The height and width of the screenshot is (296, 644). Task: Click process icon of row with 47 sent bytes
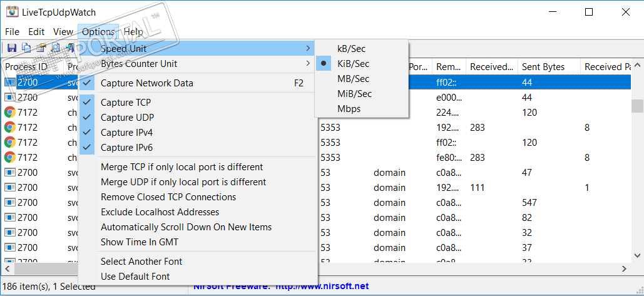click(x=9, y=173)
